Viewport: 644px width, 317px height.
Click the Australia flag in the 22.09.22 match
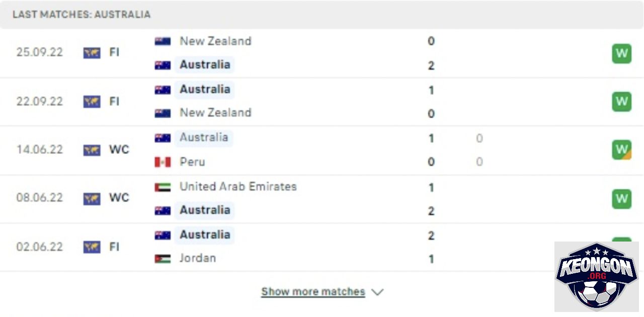tap(163, 90)
